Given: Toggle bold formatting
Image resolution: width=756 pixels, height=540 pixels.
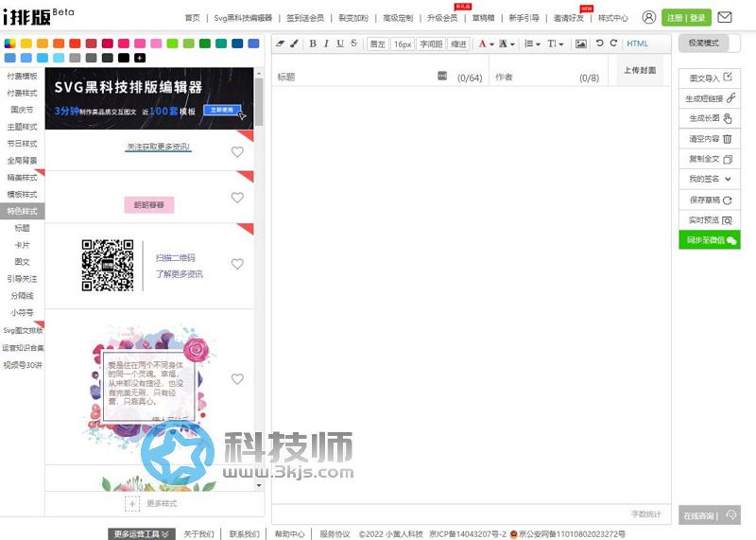Looking at the screenshot, I should pyautogui.click(x=313, y=44).
